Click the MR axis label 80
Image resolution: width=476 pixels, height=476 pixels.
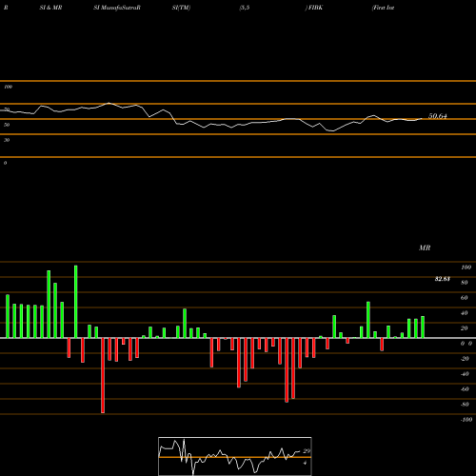[x=465, y=283]
